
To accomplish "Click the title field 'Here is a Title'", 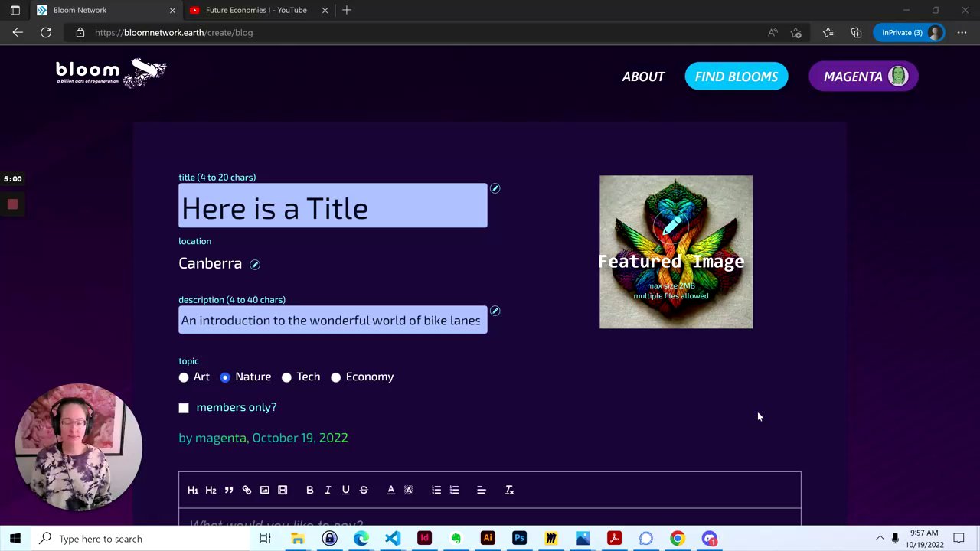I will (x=333, y=206).
